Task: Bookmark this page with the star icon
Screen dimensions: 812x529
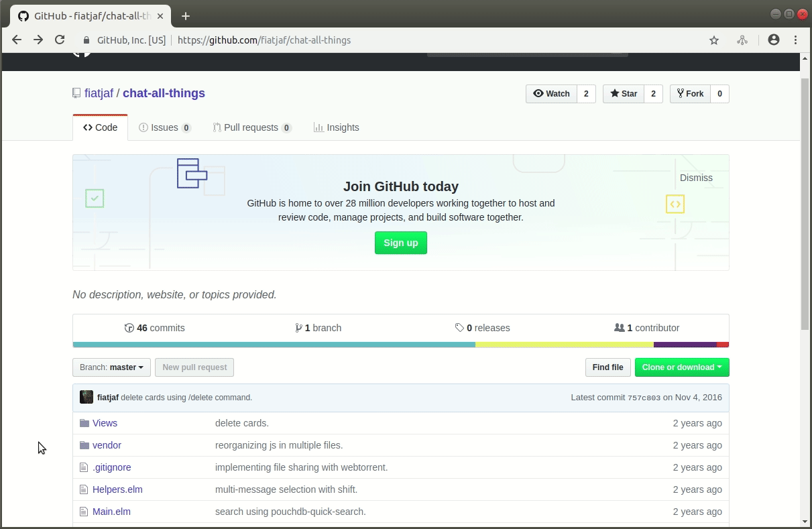Action: coord(714,40)
